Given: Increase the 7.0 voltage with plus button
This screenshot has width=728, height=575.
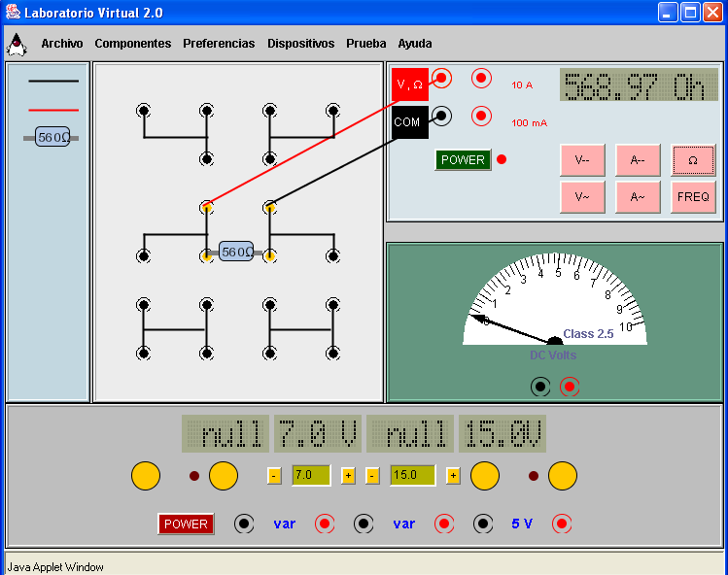Looking at the screenshot, I should 348,475.
